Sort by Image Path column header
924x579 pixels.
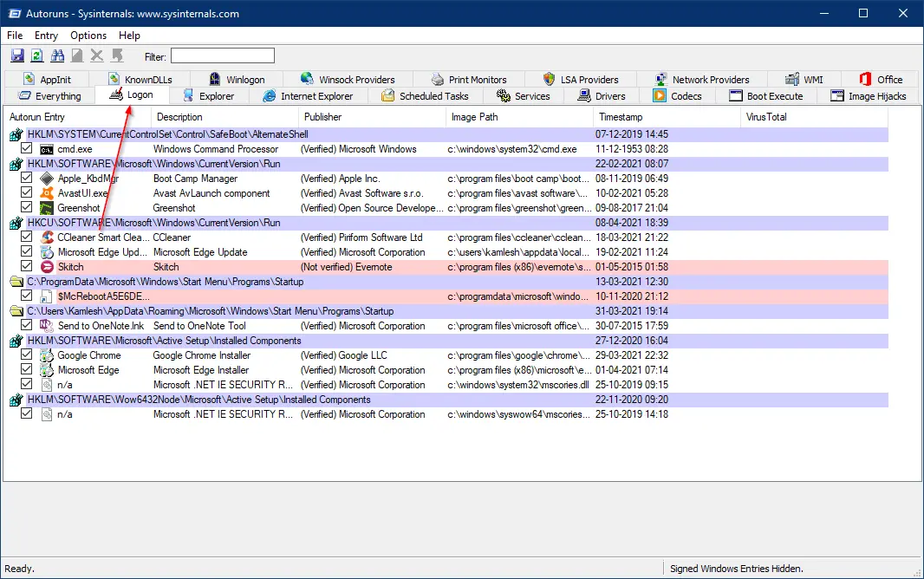point(519,117)
